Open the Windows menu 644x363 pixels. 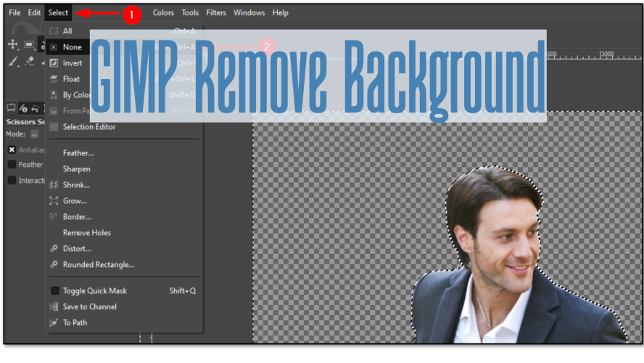point(249,12)
